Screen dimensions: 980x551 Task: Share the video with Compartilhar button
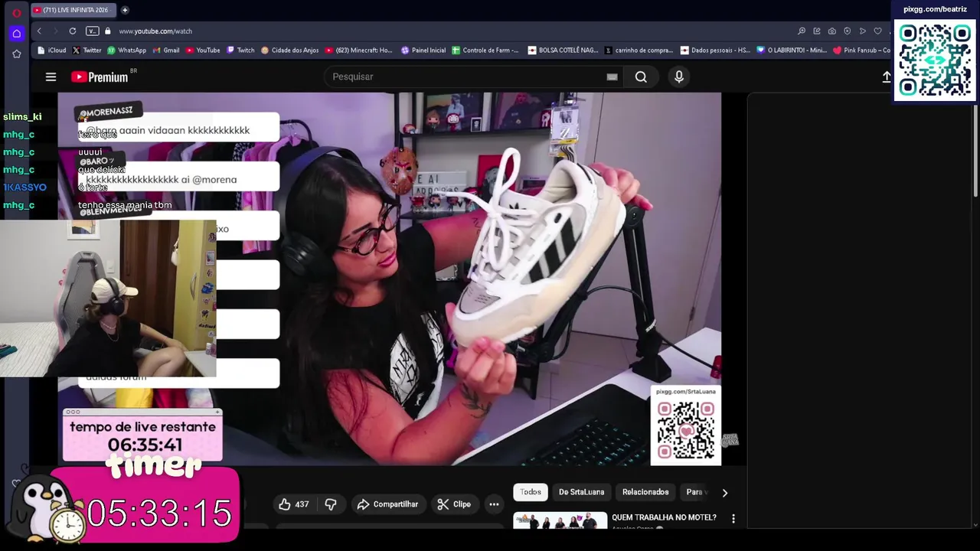click(387, 504)
